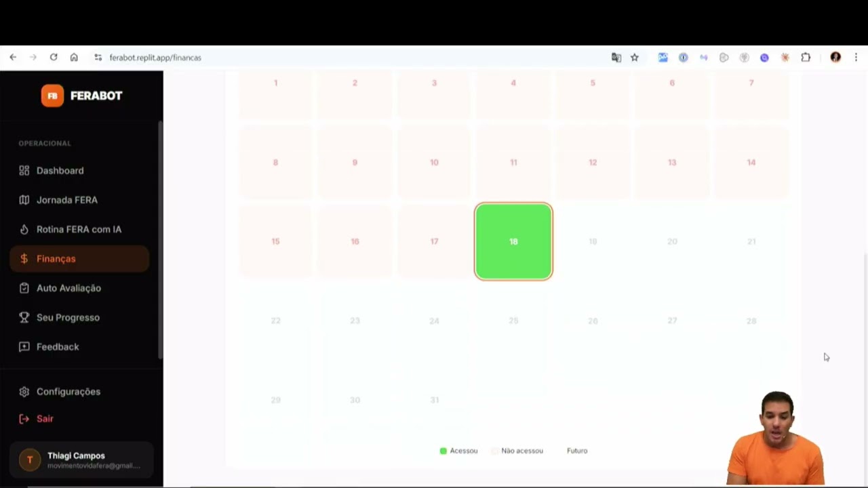This screenshot has height=488, width=868.
Task: Select the Rotina FERA flame icon
Action: 24,229
